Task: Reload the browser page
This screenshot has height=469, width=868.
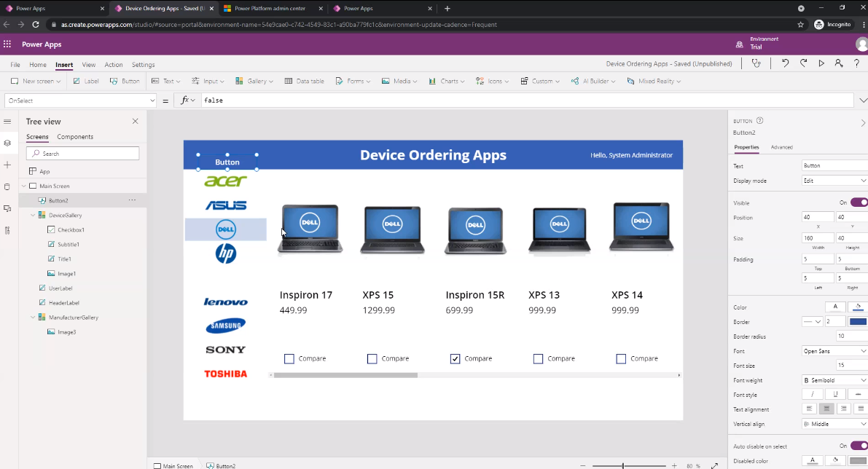Action: pyautogui.click(x=36, y=24)
